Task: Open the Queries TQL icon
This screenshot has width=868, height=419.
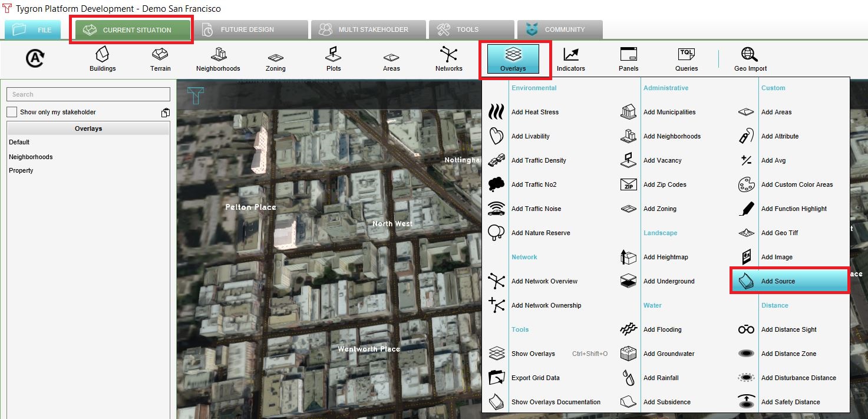Action: coord(686,59)
